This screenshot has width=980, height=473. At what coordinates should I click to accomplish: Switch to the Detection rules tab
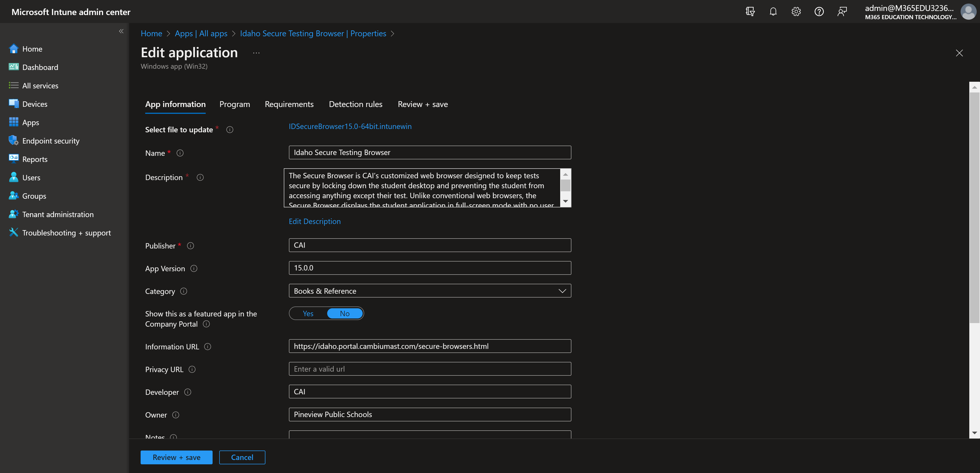point(355,104)
